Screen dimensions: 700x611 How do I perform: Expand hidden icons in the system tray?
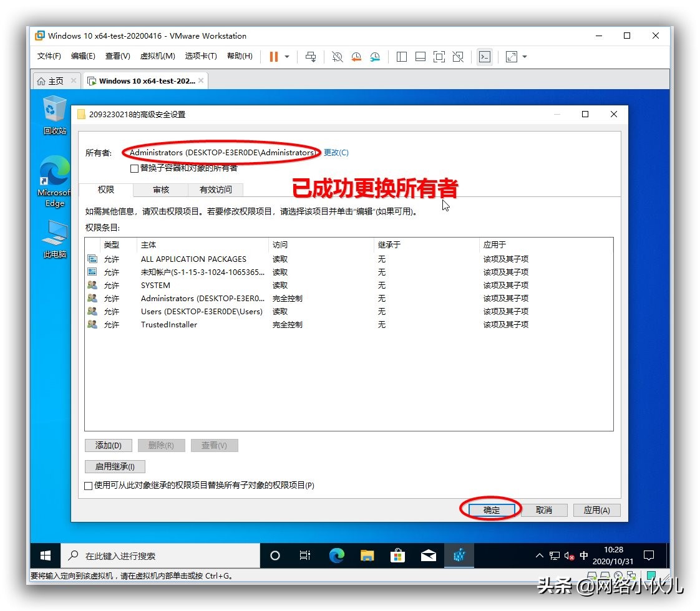[x=539, y=555]
